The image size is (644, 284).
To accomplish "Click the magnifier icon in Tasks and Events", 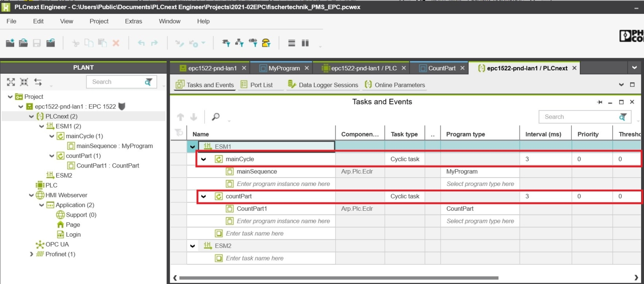I will click(x=216, y=117).
